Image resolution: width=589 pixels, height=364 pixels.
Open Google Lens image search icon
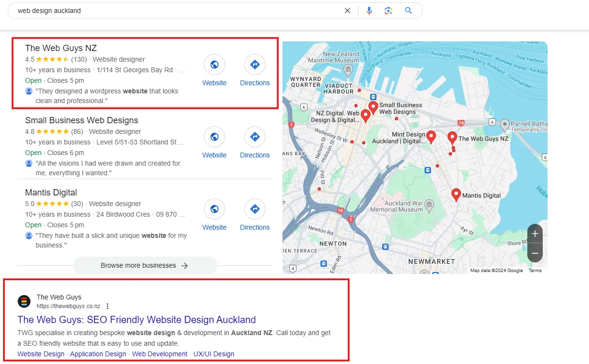click(x=388, y=11)
